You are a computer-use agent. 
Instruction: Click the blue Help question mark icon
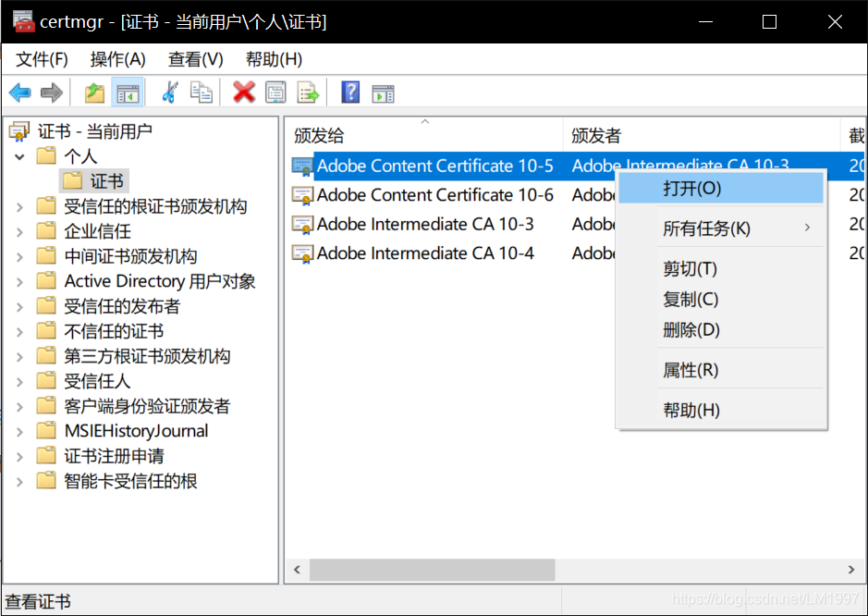coord(350,92)
